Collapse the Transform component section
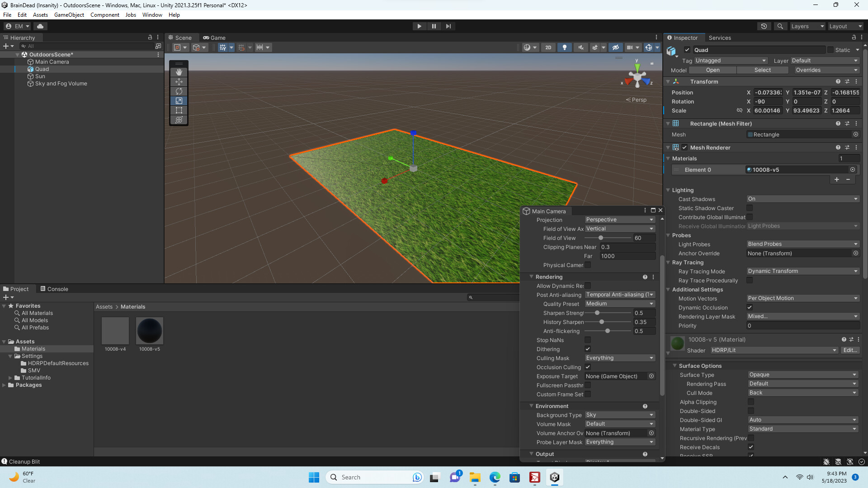 pyautogui.click(x=668, y=82)
